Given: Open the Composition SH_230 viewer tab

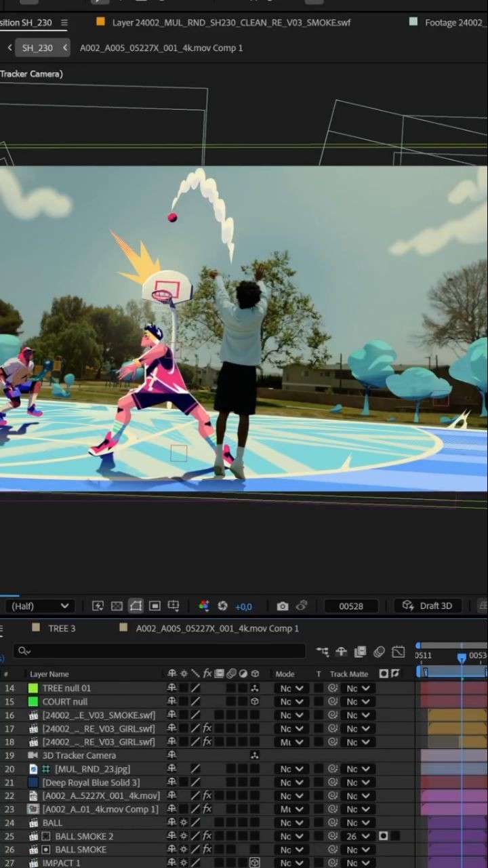Looking at the screenshot, I should point(27,22).
